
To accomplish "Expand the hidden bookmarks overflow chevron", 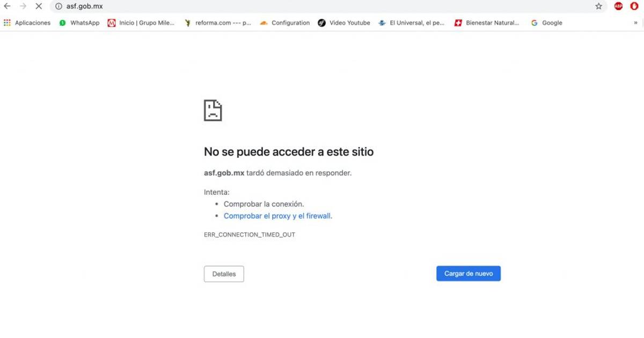I will point(635,23).
